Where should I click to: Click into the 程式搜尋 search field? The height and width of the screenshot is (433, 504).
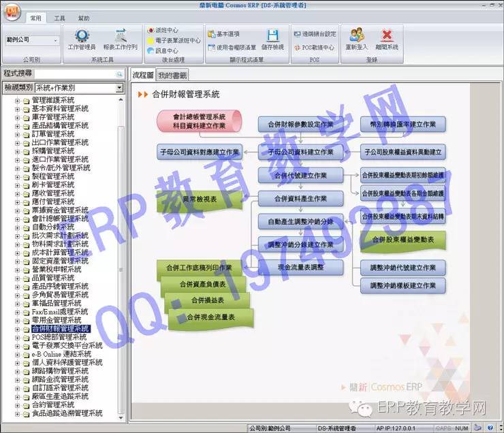tap(74, 74)
